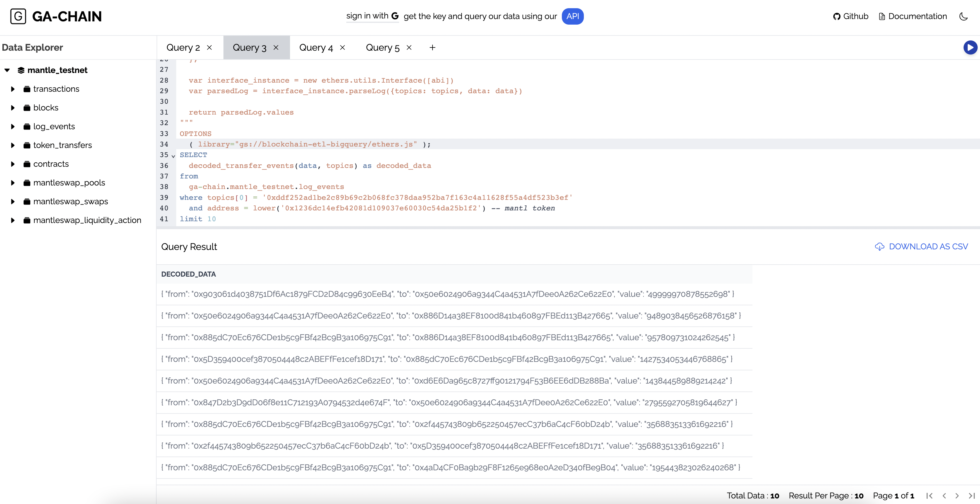This screenshot has height=504, width=980.
Task: Expand the transactions table
Action: pos(13,88)
